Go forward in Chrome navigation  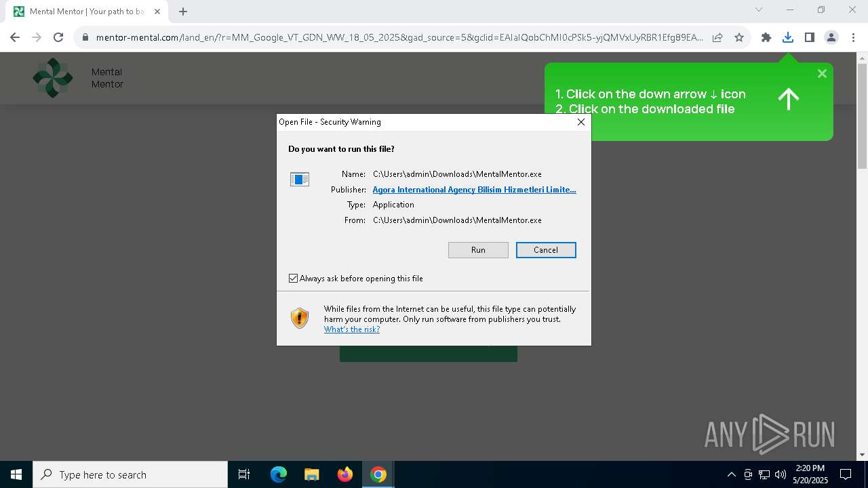pyautogui.click(x=37, y=37)
